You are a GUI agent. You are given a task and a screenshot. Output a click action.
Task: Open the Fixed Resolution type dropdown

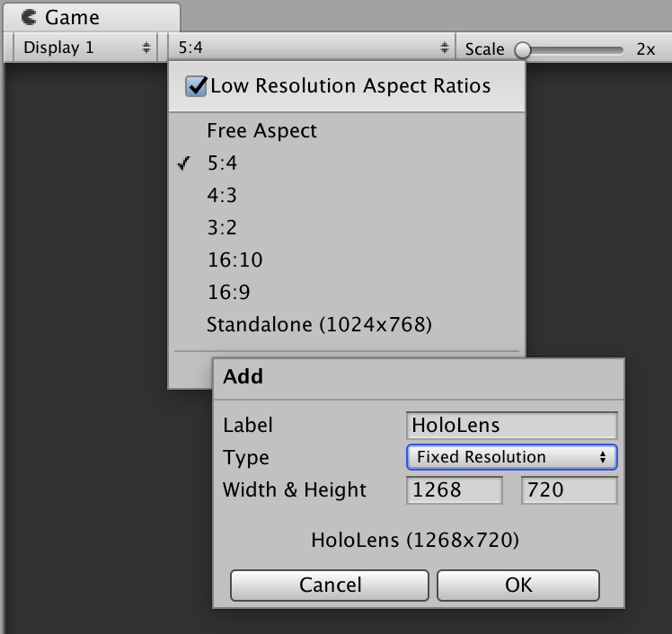511,457
